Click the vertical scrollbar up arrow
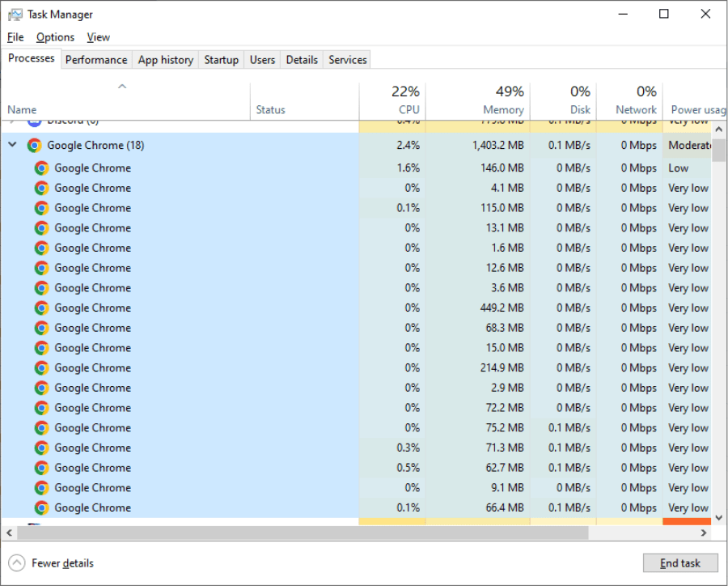The image size is (728, 586). [719, 129]
